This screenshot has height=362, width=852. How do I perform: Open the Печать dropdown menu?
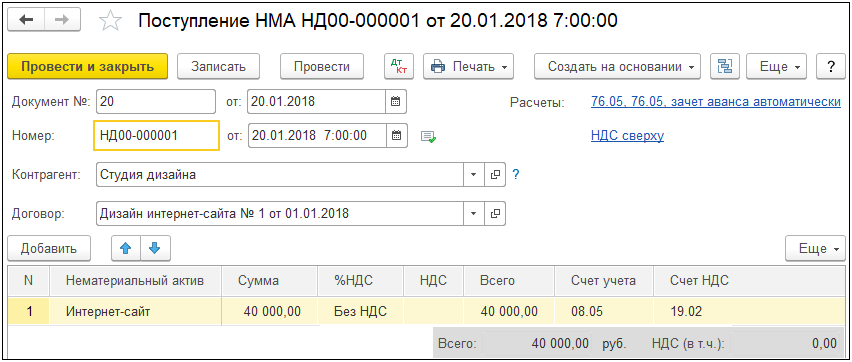click(468, 66)
